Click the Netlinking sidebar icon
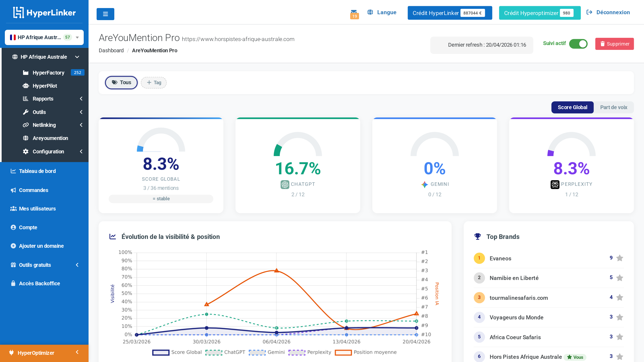644x362 pixels. [x=26, y=125]
